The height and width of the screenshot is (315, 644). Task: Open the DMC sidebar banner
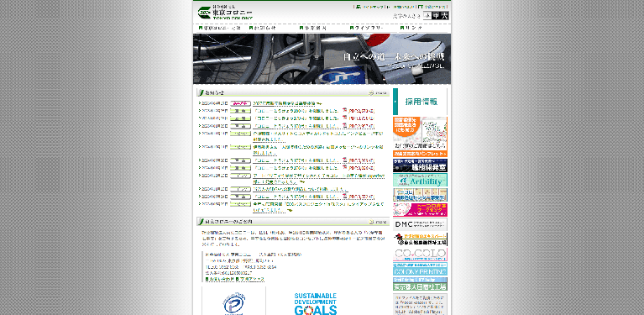(420, 224)
